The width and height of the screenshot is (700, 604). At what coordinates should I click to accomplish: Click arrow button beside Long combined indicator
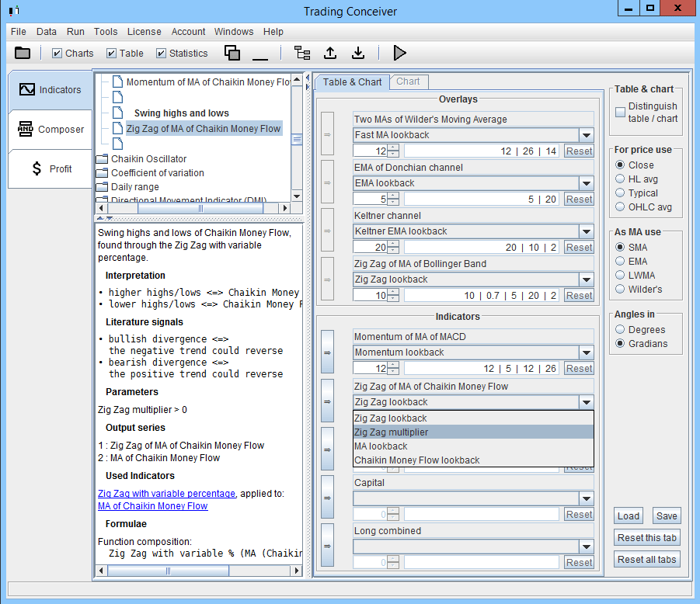[327, 546]
